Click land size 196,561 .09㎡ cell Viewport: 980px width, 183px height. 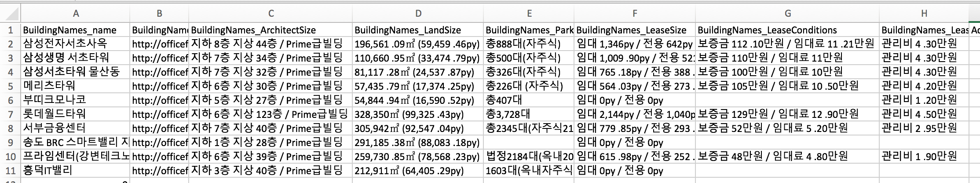(418, 44)
